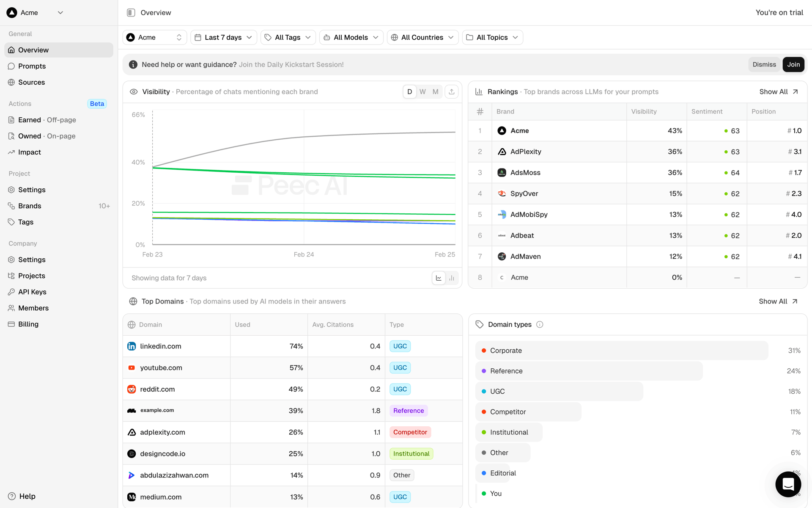
Task: Click the youtube.com favicon
Action: click(132, 368)
